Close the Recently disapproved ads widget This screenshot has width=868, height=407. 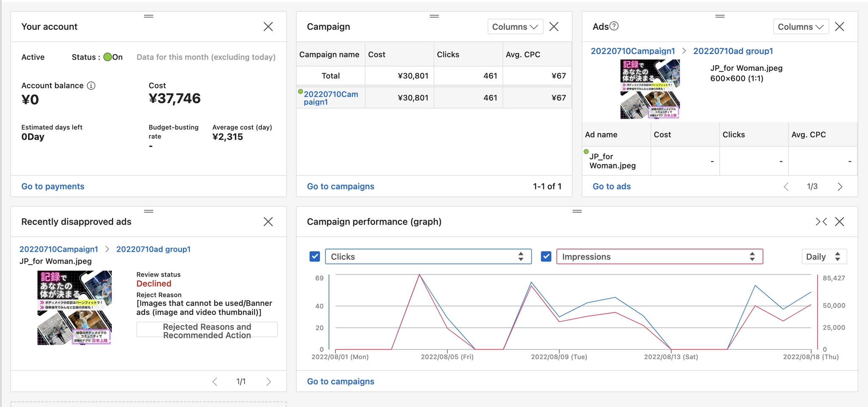[268, 221]
